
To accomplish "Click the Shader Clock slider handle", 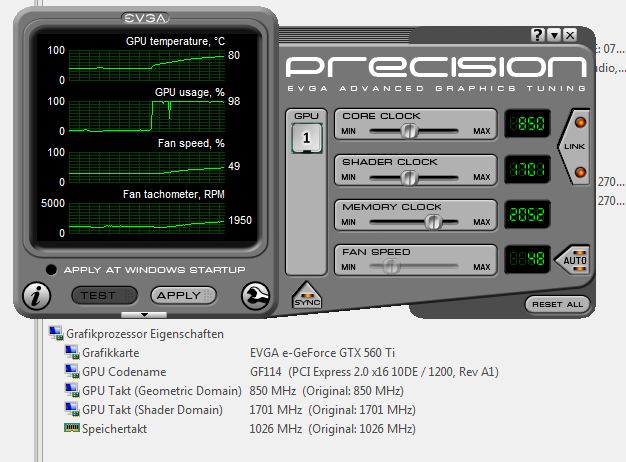I will point(409,178).
